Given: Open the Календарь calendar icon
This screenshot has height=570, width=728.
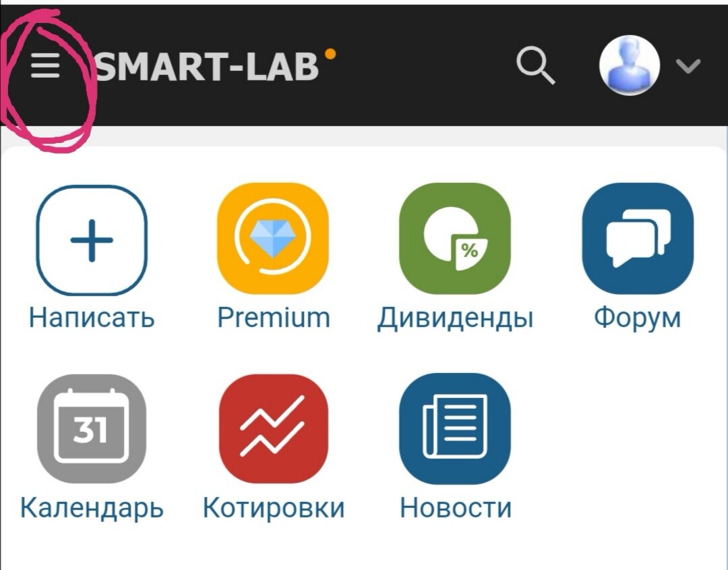Looking at the screenshot, I should (92, 428).
